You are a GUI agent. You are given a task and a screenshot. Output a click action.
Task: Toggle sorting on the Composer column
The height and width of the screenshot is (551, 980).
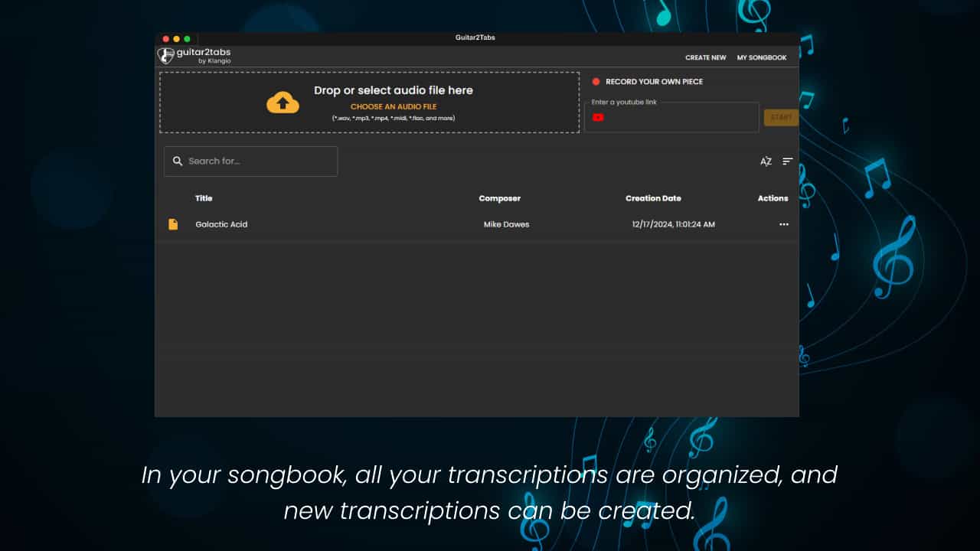(x=499, y=198)
